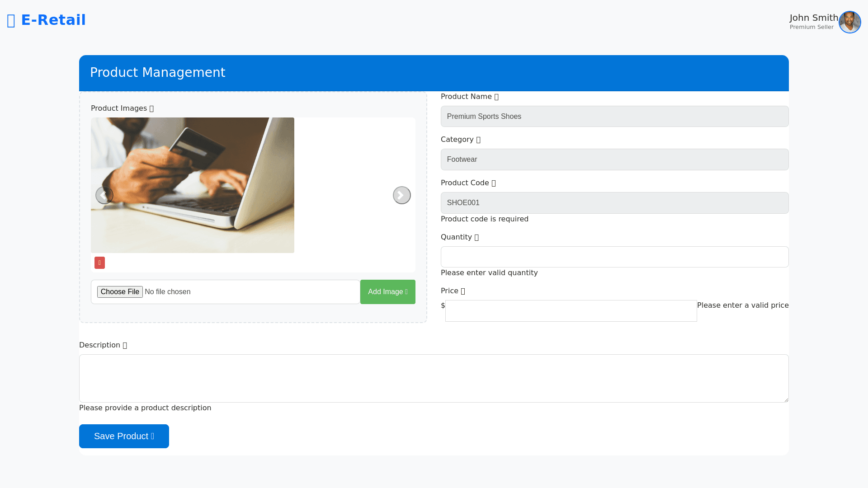Image resolution: width=868 pixels, height=488 pixels.
Task: Click the Description text area
Action: pos(434,378)
